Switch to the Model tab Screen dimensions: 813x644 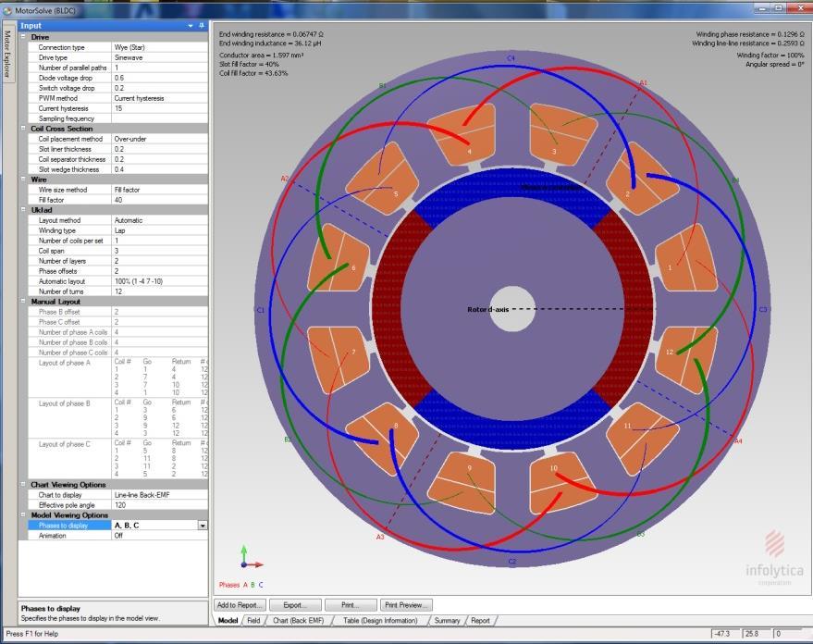click(228, 620)
